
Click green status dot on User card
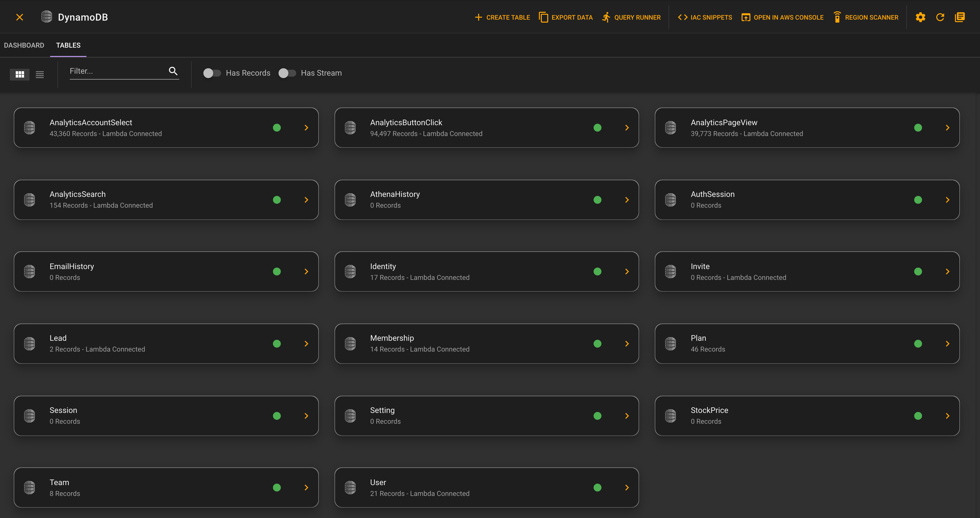click(x=597, y=488)
